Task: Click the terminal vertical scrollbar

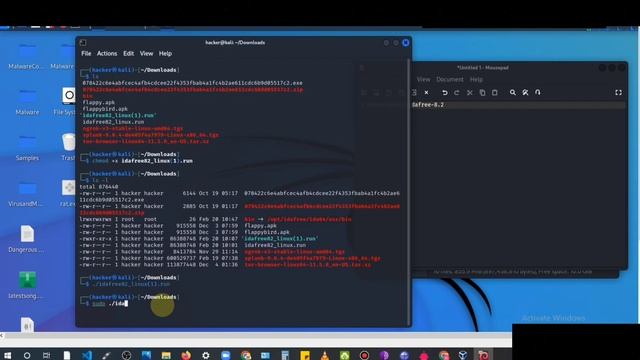Action: (409, 192)
